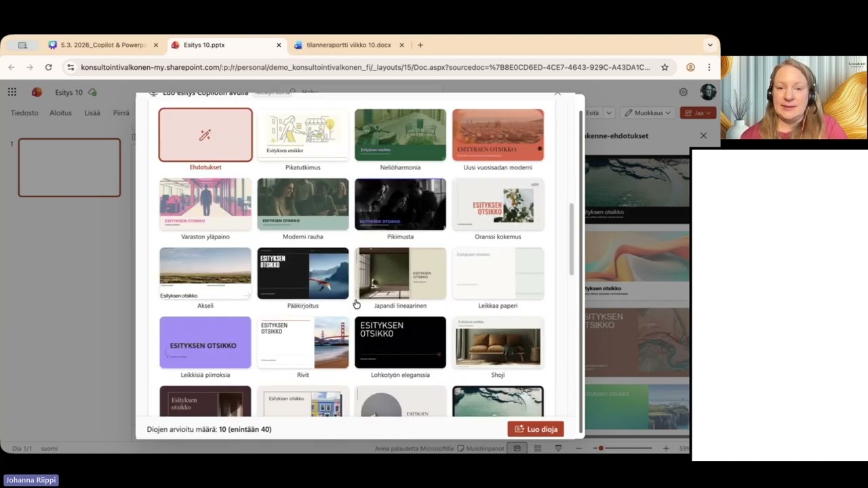This screenshot has height=488, width=868.
Task: Close the 2026_Copilot & Powerpoint tab
Action: pos(155,45)
